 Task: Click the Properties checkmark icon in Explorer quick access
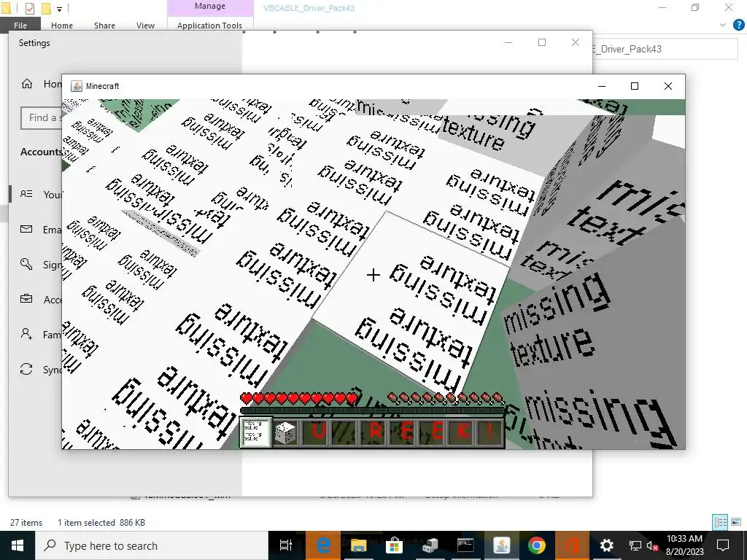pyautogui.click(x=29, y=8)
